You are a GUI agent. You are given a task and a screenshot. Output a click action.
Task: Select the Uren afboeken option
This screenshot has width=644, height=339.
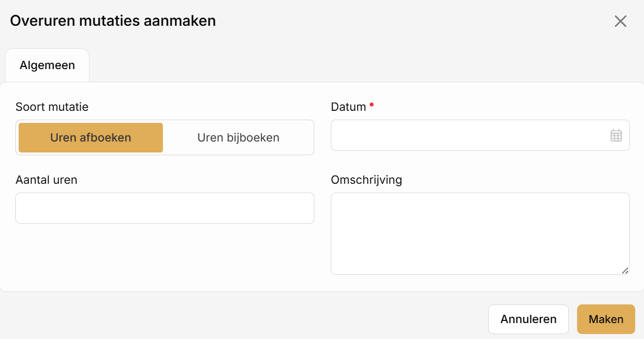pyautogui.click(x=91, y=138)
